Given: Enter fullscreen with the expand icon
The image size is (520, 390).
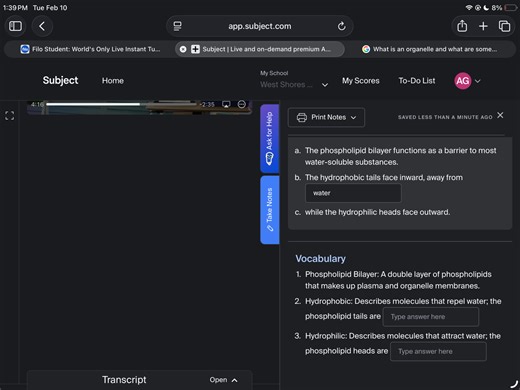Looking at the screenshot, I should (10, 116).
